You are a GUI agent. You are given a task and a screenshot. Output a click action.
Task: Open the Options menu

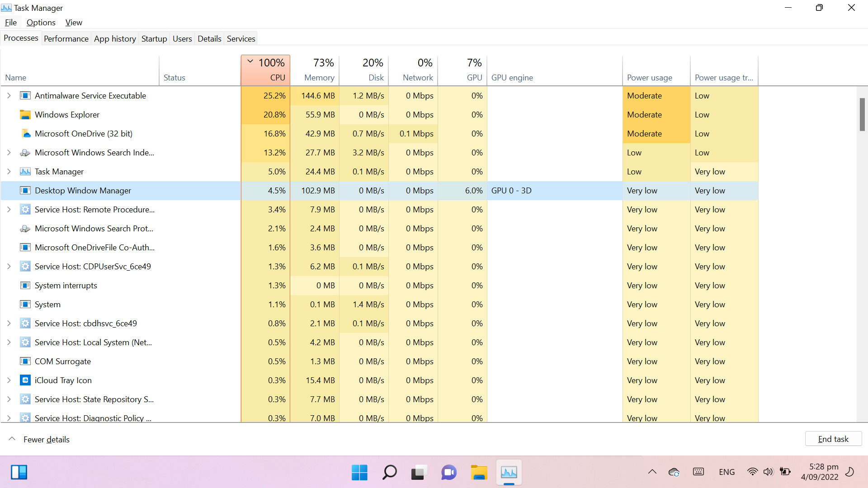(41, 23)
